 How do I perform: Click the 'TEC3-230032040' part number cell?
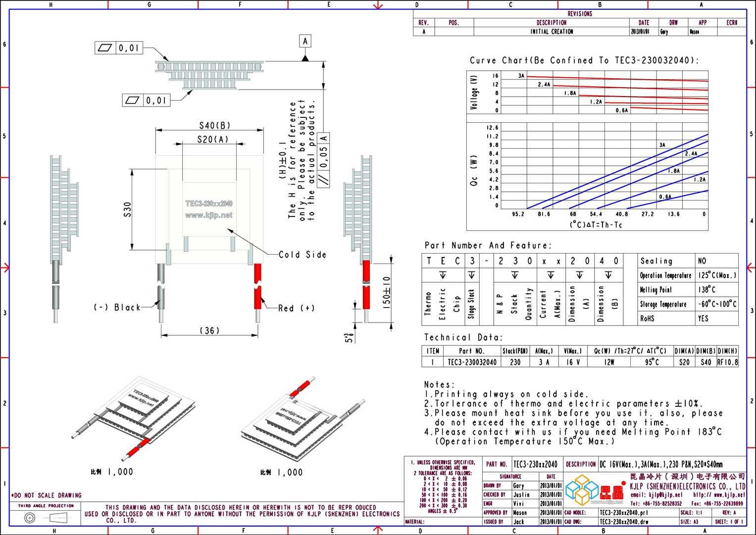click(x=472, y=362)
